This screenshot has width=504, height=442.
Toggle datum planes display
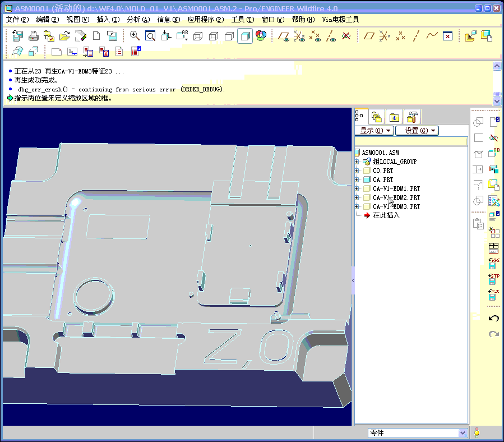284,36
